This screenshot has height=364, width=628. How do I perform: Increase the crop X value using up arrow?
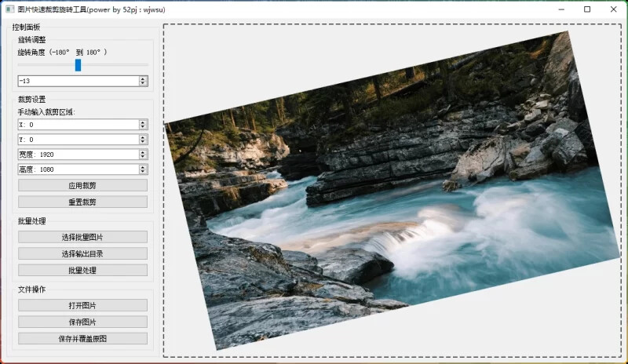point(143,122)
